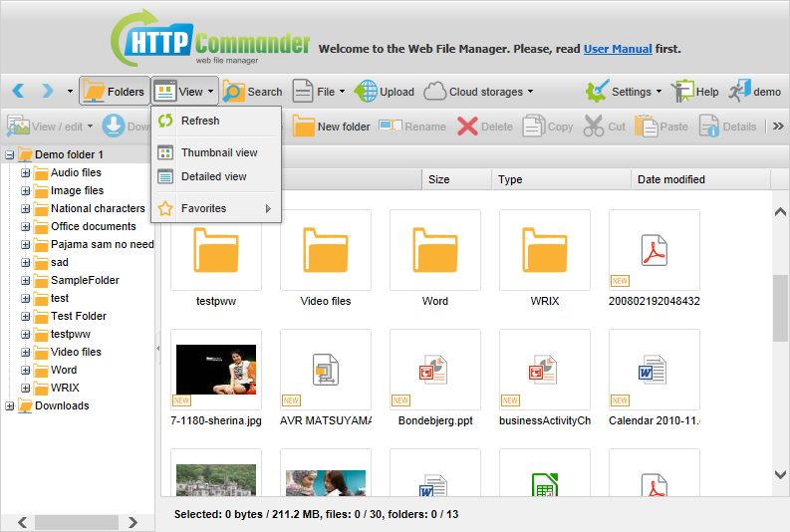790x532 pixels.
Task: Click the Cut scissors icon
Action: [x=594, y=127]
